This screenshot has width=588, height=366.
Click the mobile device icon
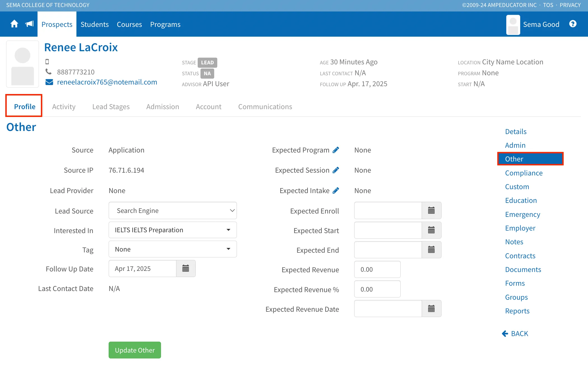47,62
